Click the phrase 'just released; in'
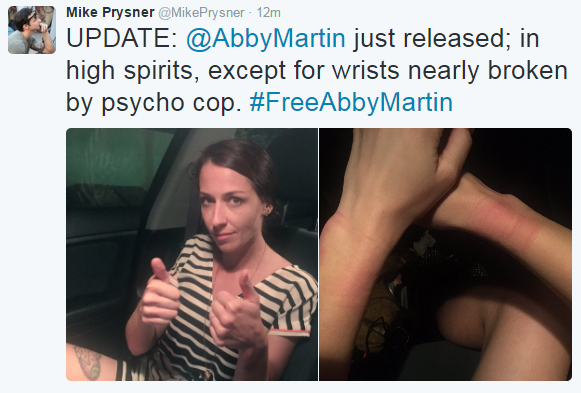The width and height of the screenshot is (581, 393). (x=446, y=39)
